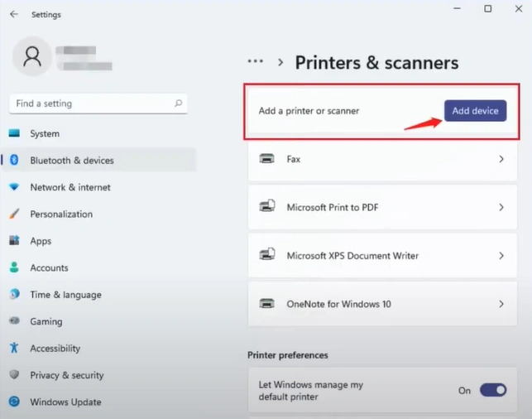This screenshot has width=532, height=419.
Task: Click the Gaming controller icon
Action: tap(14, 321)
